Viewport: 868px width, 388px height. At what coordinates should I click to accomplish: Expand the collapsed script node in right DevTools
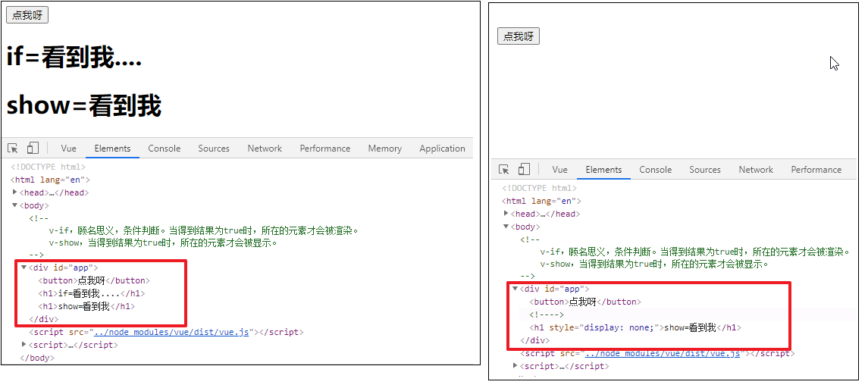[x=515, y=365]
